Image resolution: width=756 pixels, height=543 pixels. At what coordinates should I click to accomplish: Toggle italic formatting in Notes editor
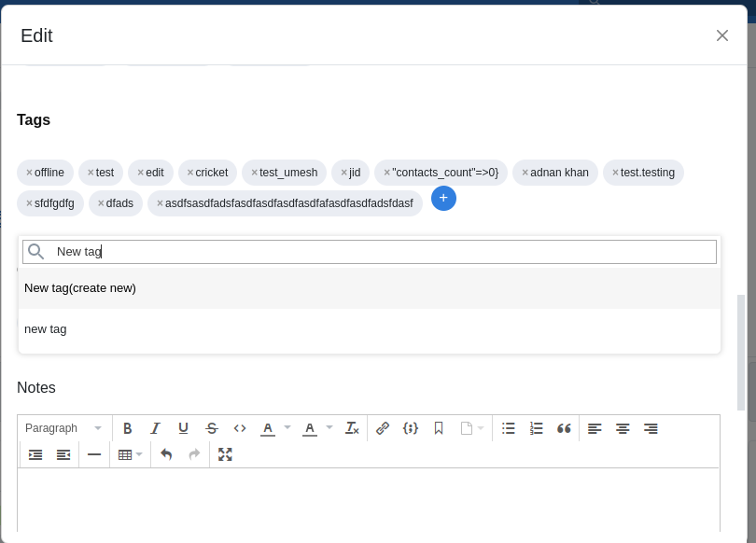tap(156, 428)
